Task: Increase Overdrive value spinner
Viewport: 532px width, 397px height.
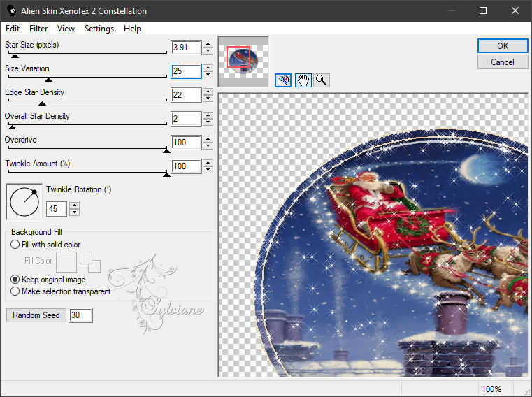Action: [208, 139]
